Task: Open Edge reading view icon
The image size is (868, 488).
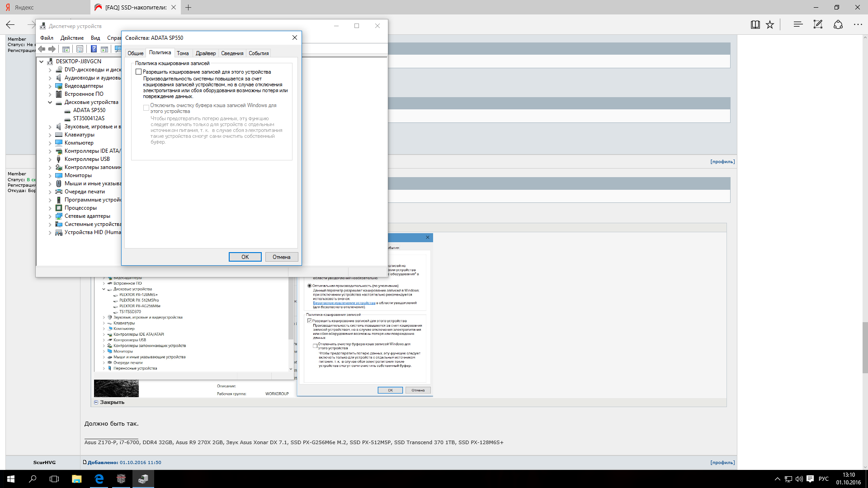Action: (755, 25)
